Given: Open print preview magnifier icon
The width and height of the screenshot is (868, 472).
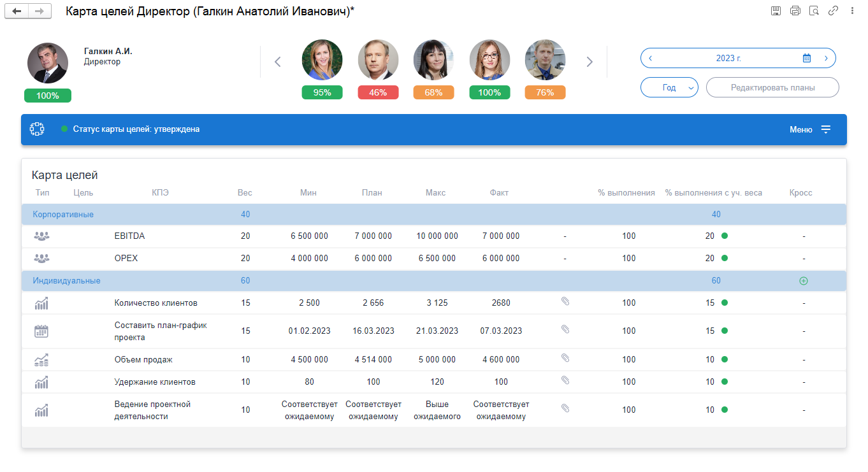Looking at the screenshot, I should (x=814, y=11).
